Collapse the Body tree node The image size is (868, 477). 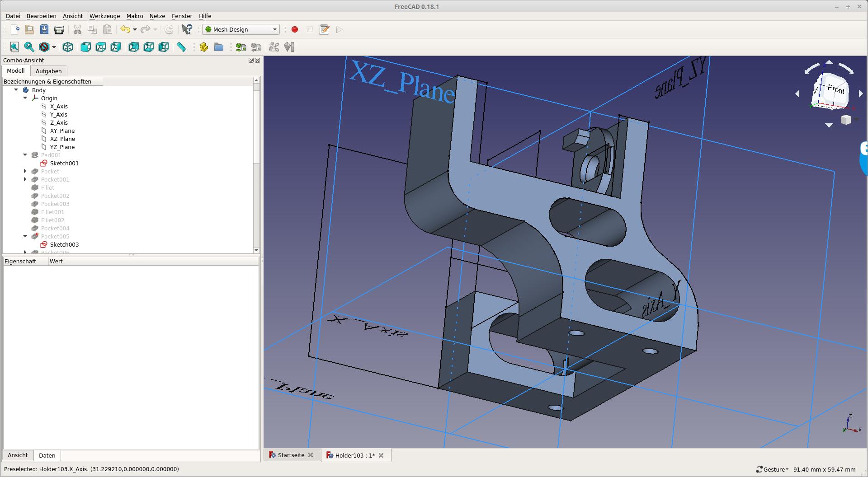pyautogui.click(x=16, y=90)
